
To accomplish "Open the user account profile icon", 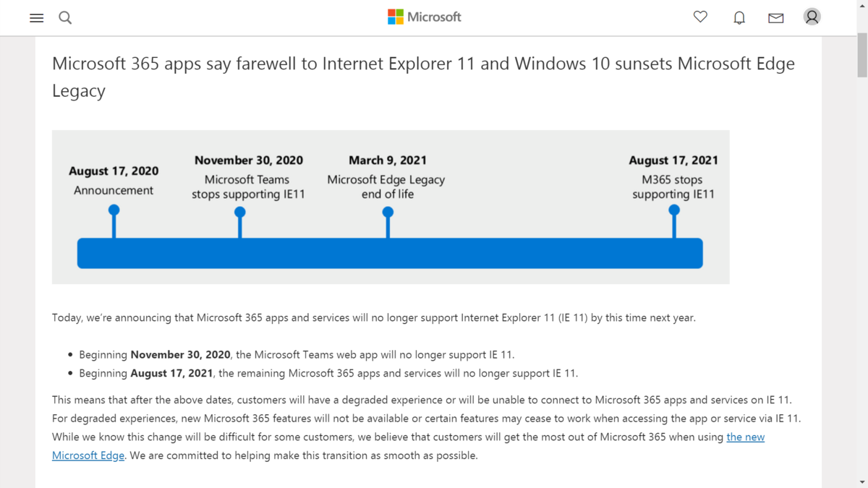I will [x=812, y=17].
